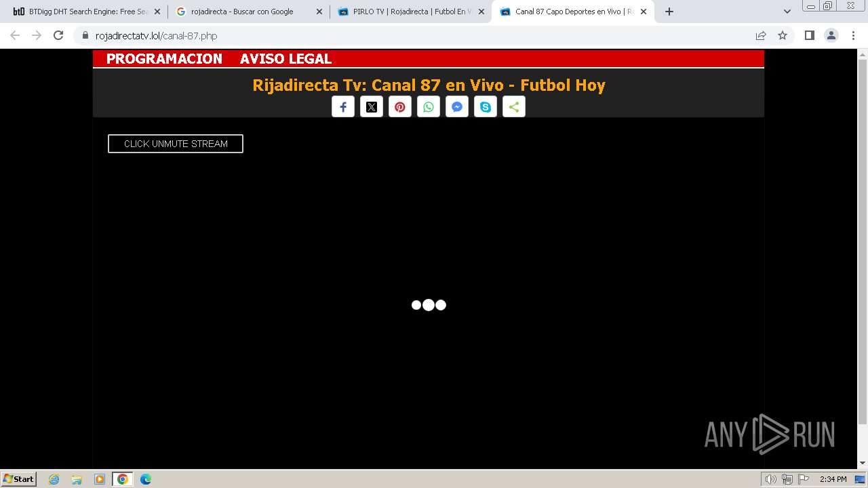This screenshot has width=868, height=488.
Task: Bookmark this page with star icon
Action: click(783, 36)
